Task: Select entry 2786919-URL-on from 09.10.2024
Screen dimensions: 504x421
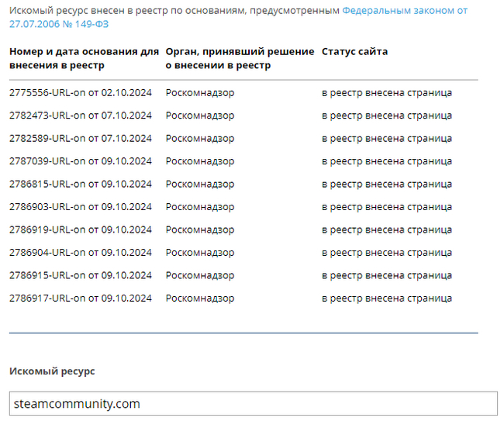Action: coord(81,230)
